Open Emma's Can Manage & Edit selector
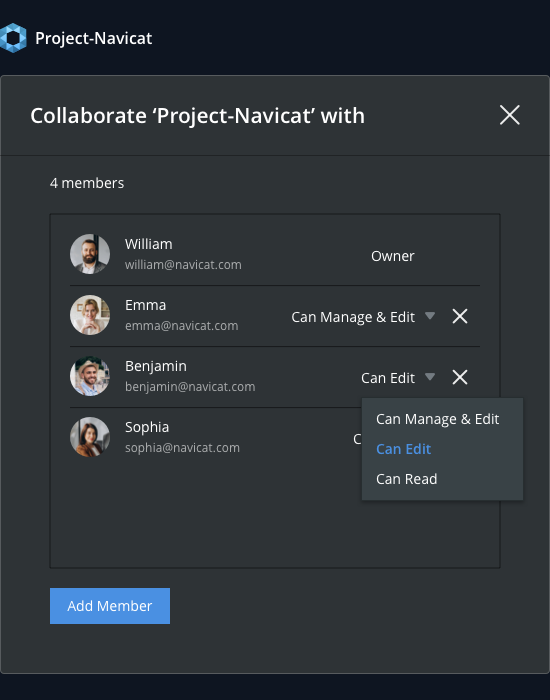550x700 pixels. [353, 317]
